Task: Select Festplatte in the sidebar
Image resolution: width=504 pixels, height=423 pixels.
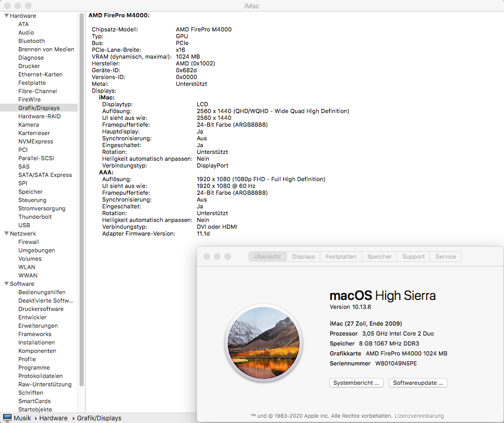Action: pos(32,83)
